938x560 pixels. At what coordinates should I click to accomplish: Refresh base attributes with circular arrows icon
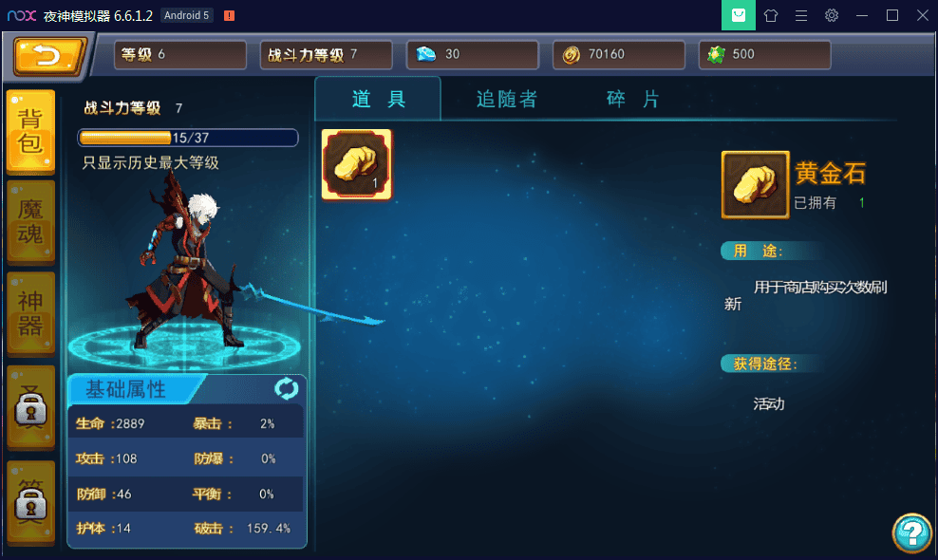pyautogui.click(x=286, y=389)
